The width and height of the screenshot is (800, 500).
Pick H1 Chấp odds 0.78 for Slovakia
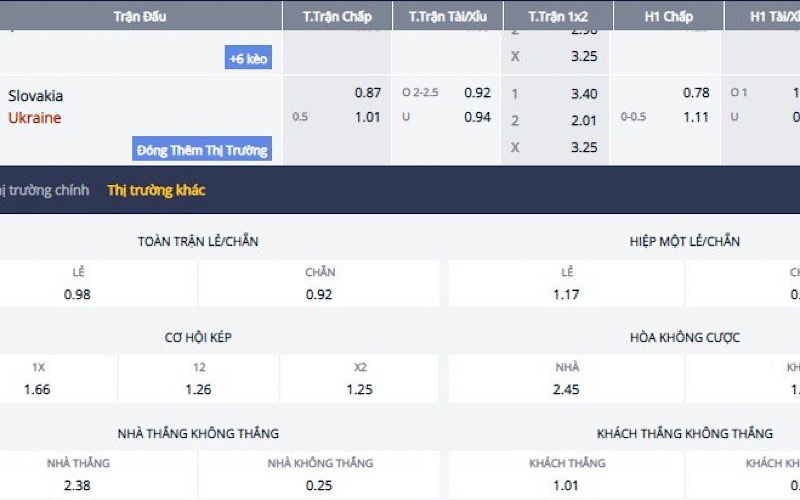click(x=696, y=93)
